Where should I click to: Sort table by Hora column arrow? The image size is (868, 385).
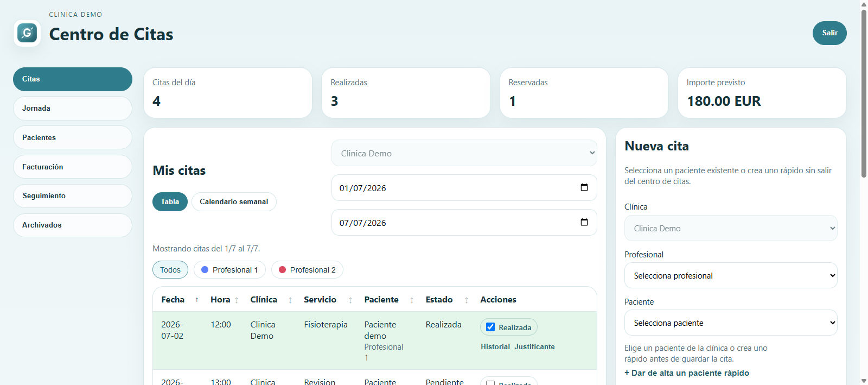[x=237, y=300]
